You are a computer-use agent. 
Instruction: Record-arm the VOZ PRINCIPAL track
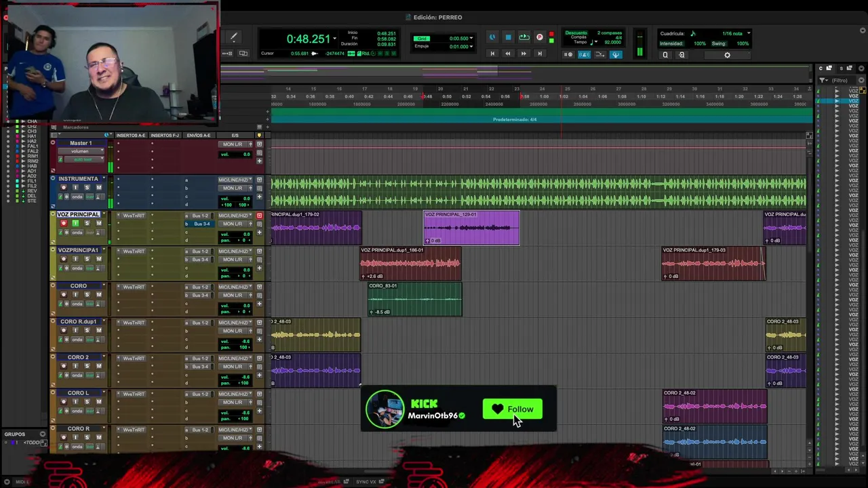64,223
